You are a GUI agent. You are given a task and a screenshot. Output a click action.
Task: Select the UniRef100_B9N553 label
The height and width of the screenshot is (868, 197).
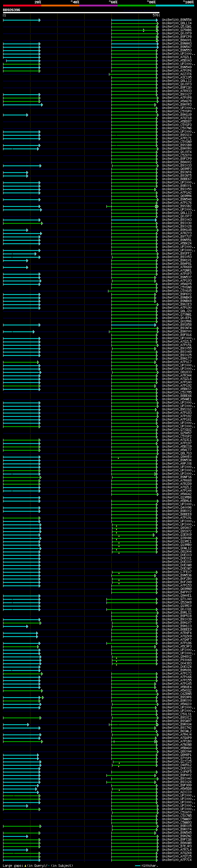point(177,50)
